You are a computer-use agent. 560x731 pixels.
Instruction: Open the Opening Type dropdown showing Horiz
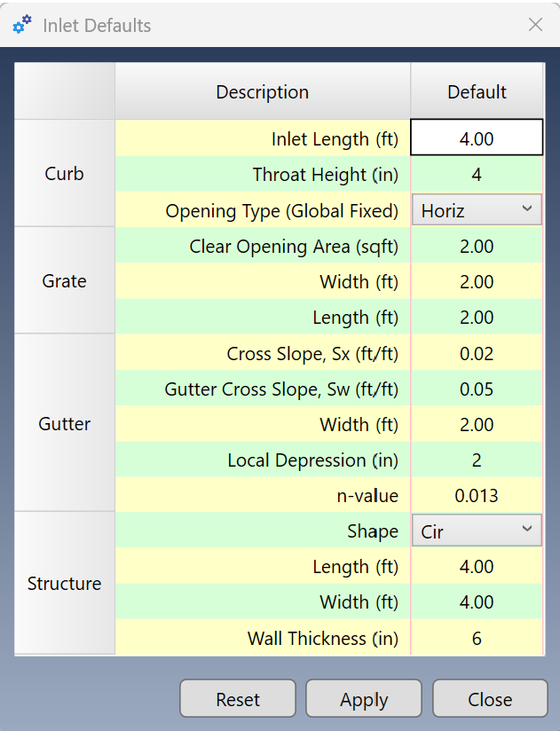(x=477, y=209)
